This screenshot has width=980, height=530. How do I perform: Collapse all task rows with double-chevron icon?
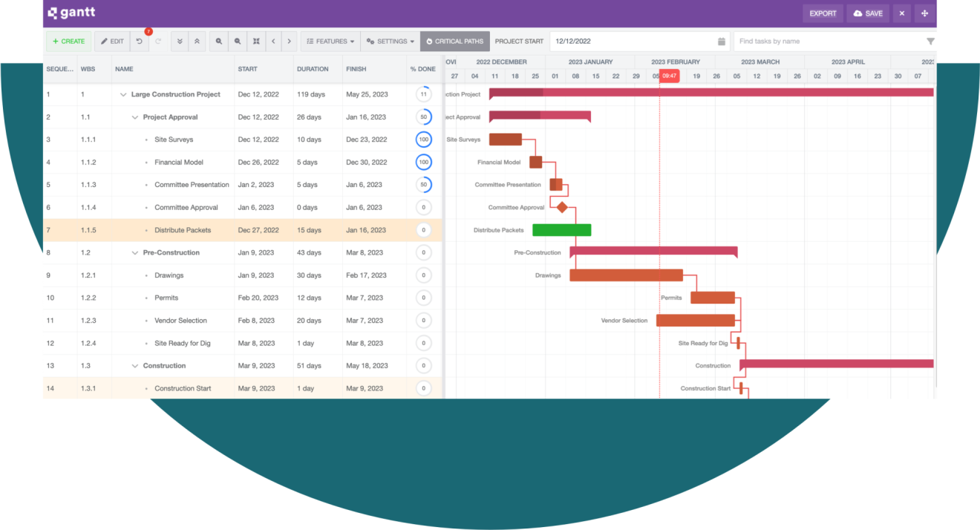pyautogui.click(x=179, y=41)
